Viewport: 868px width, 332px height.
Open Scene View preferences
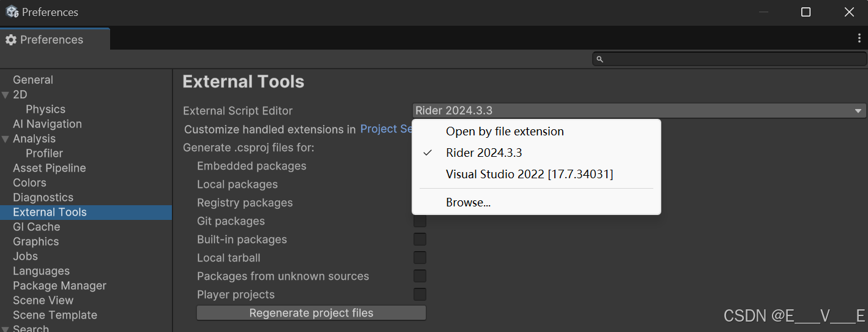tap(43, 301)
